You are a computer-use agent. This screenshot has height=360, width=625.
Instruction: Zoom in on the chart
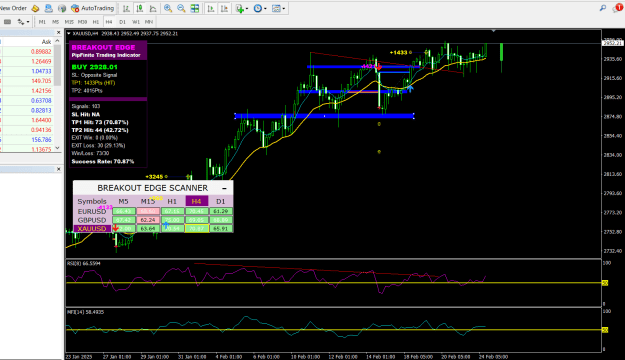168,8
